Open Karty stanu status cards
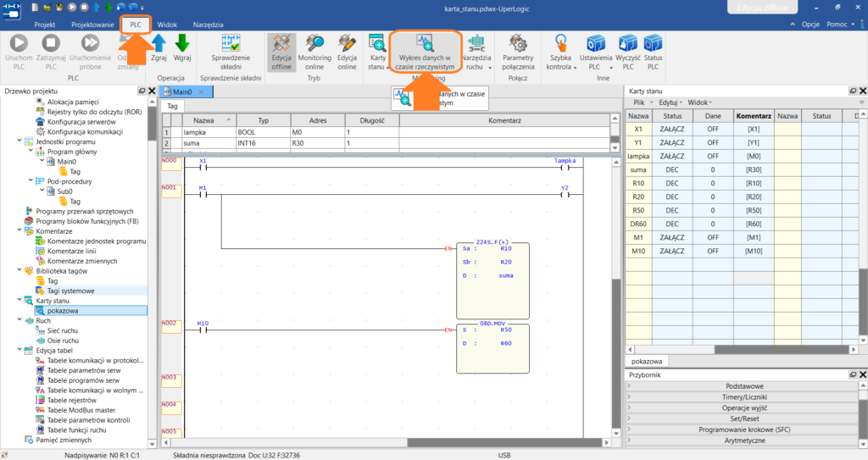Image resolution: width=868 pixels, height=460 pixels. click(x=377, y=52)
